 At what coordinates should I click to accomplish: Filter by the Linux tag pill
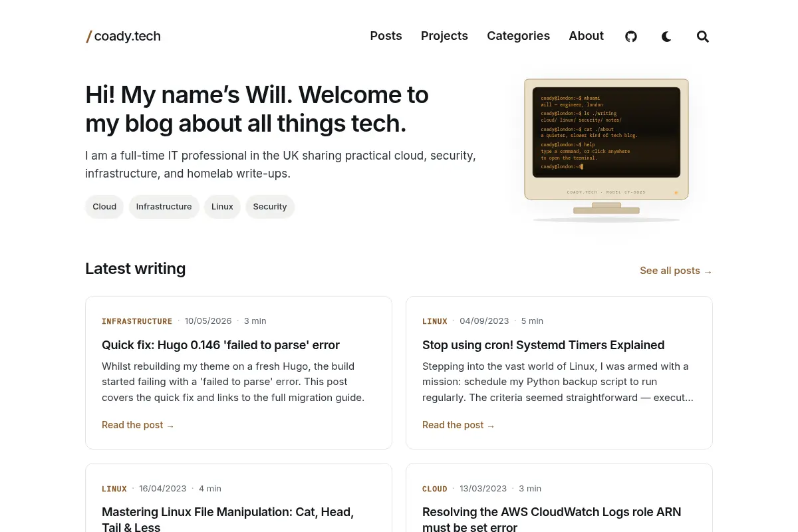pos(222,207)
